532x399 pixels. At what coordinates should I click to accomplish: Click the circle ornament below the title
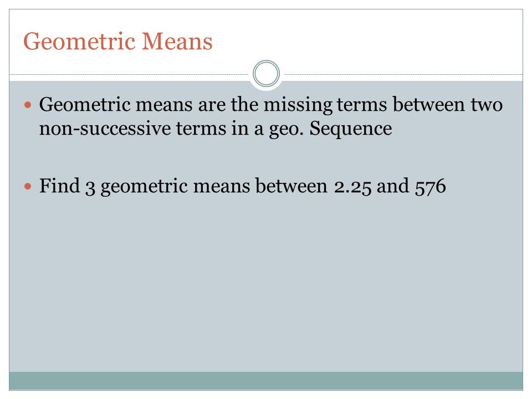(x=267, y=74)
